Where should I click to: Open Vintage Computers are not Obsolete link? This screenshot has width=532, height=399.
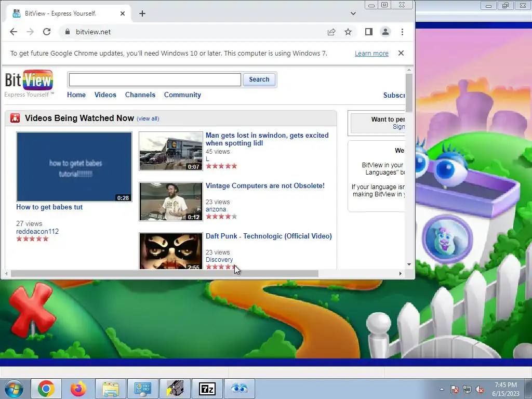coord(265,185)
